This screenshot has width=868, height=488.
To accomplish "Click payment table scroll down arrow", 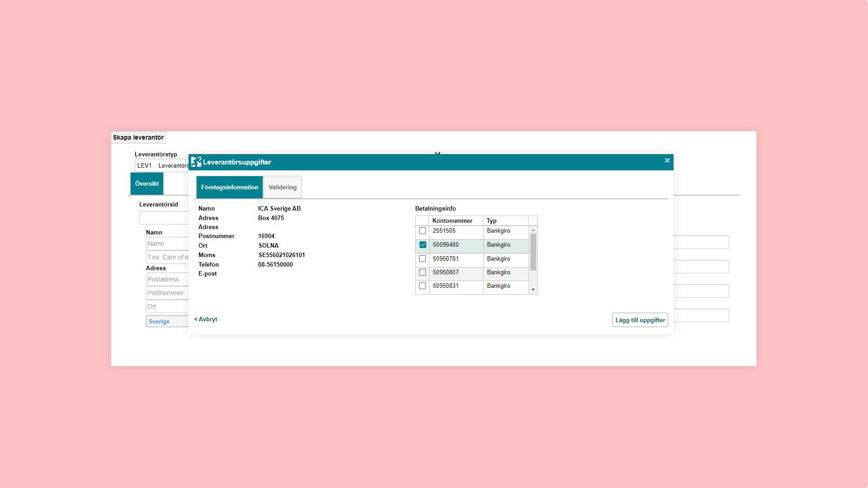I will click(x=533, y=290).
